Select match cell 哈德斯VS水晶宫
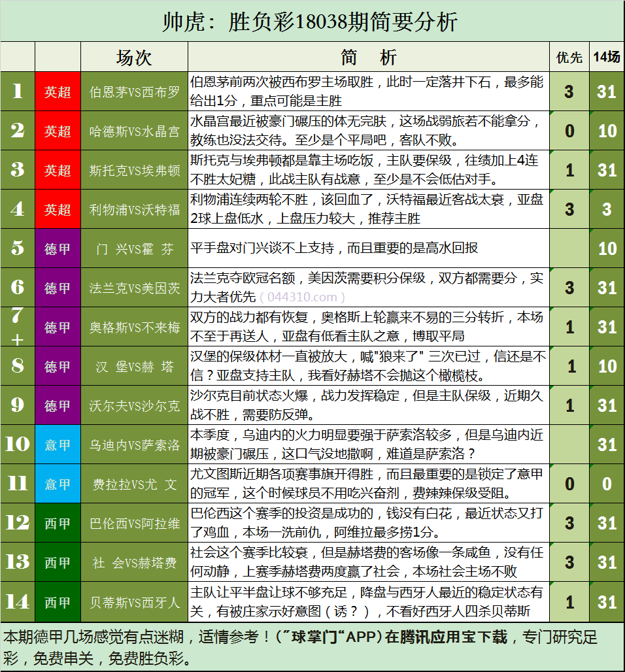Viewport: 625px width, 672px height. pyautogui.click(x=134, y=131)
